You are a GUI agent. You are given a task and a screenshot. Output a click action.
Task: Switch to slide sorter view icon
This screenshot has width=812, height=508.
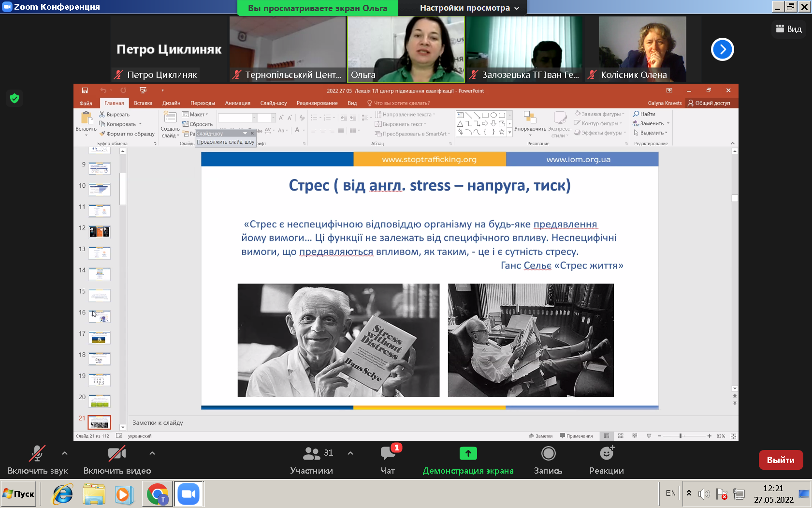pos(621,436)
